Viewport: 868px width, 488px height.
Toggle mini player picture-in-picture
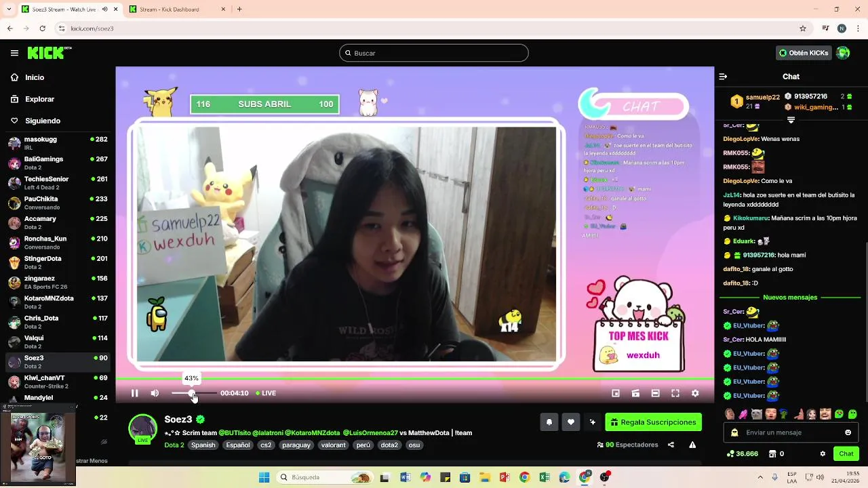616,393
